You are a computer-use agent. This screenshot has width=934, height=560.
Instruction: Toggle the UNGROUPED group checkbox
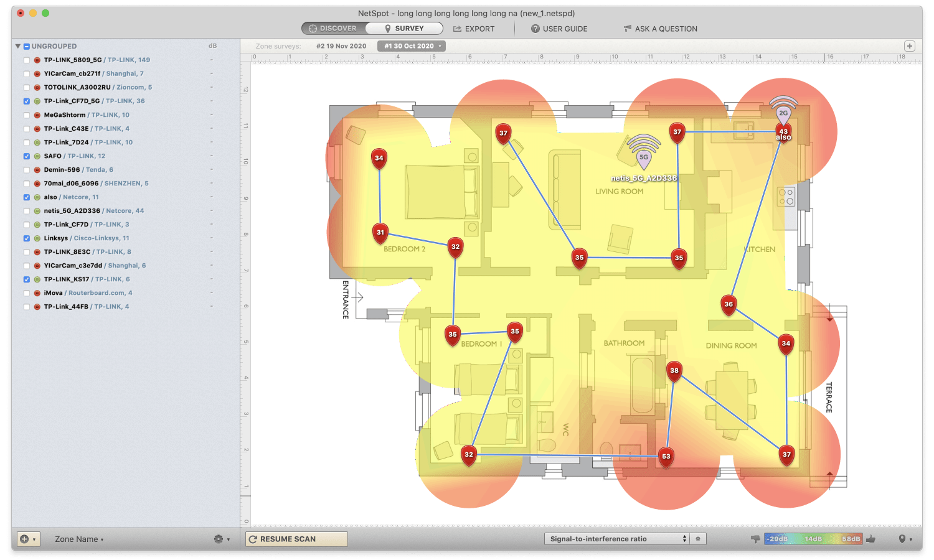(27, 47)
